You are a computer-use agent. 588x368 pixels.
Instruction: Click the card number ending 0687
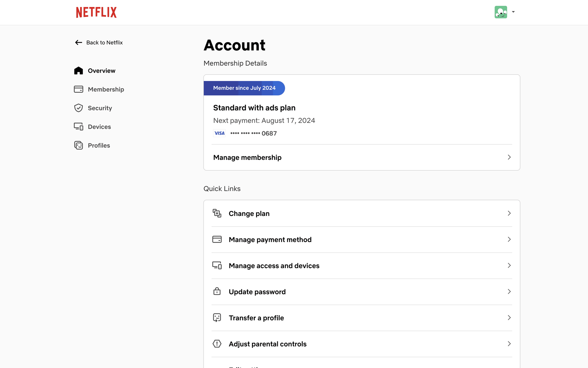[x=254, y=133]
